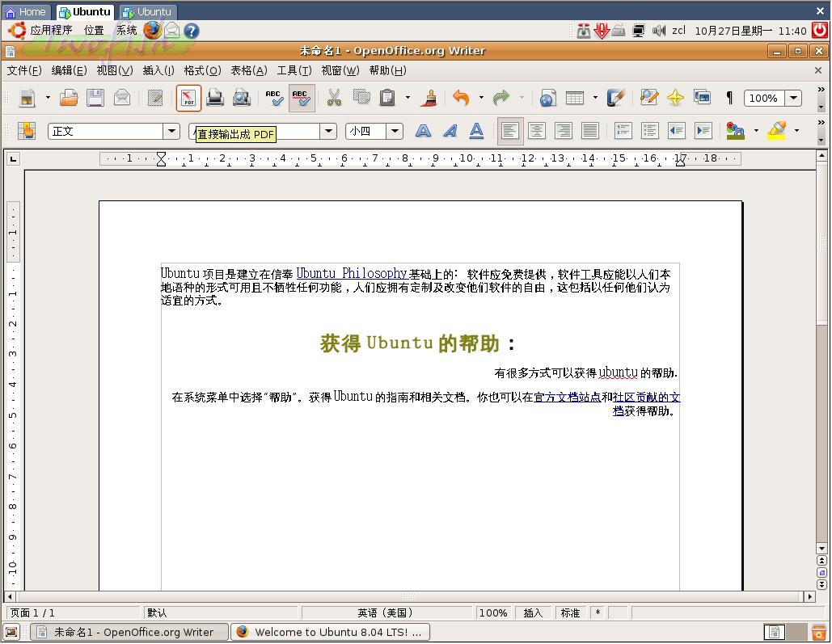This screenshot has height=644, width=832.
Task: Open the Ubuntu help icon in panel
Action: coord(192,31)
